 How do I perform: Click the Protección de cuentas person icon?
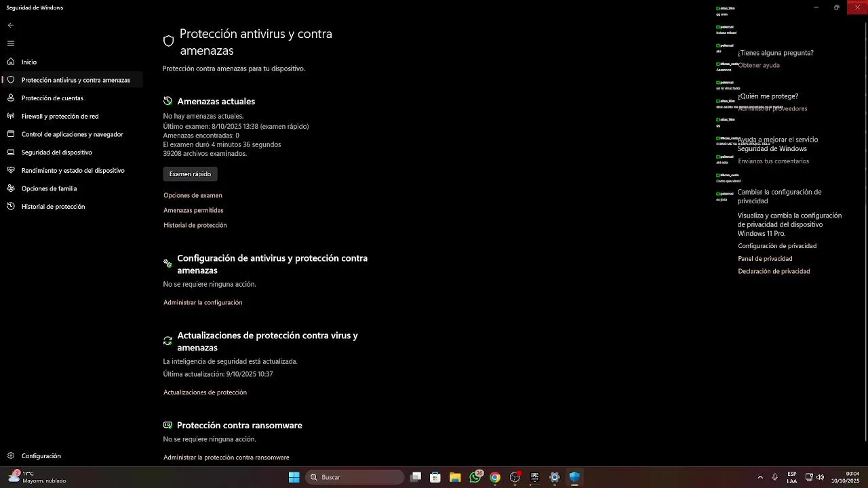pos(10,98)
